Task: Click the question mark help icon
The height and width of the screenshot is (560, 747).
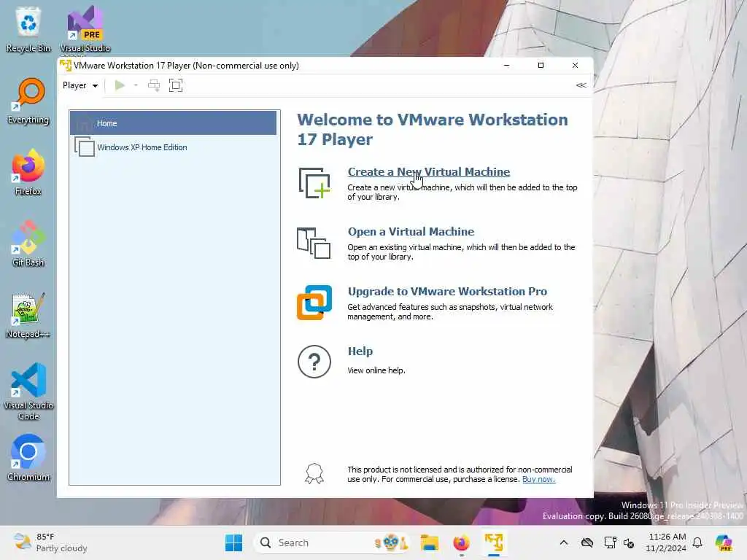Action: click(314, 362)
